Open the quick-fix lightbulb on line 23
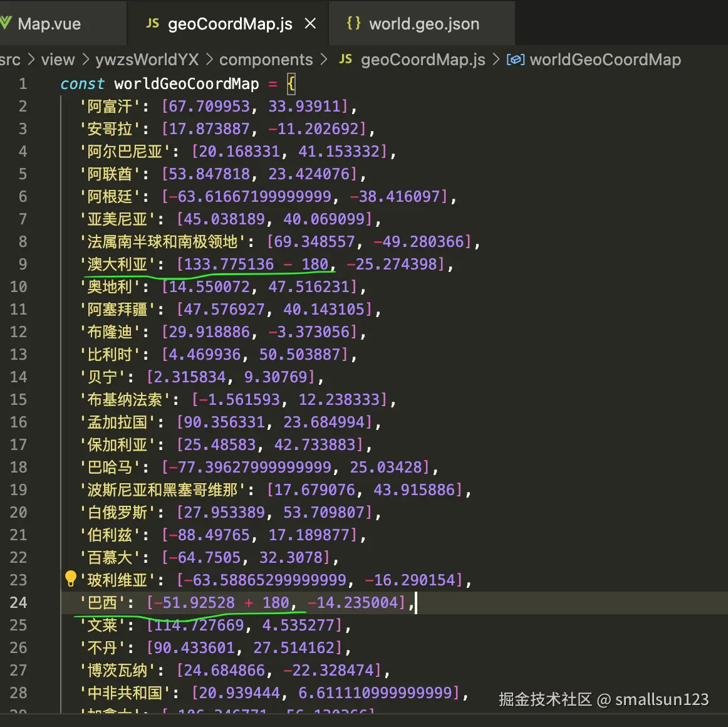 coord(70,578)
